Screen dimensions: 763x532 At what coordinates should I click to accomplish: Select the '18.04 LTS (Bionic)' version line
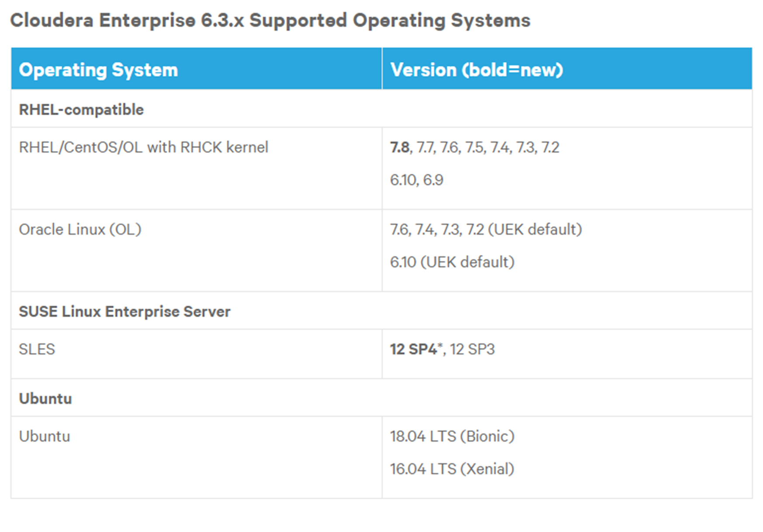click(452, 436)
